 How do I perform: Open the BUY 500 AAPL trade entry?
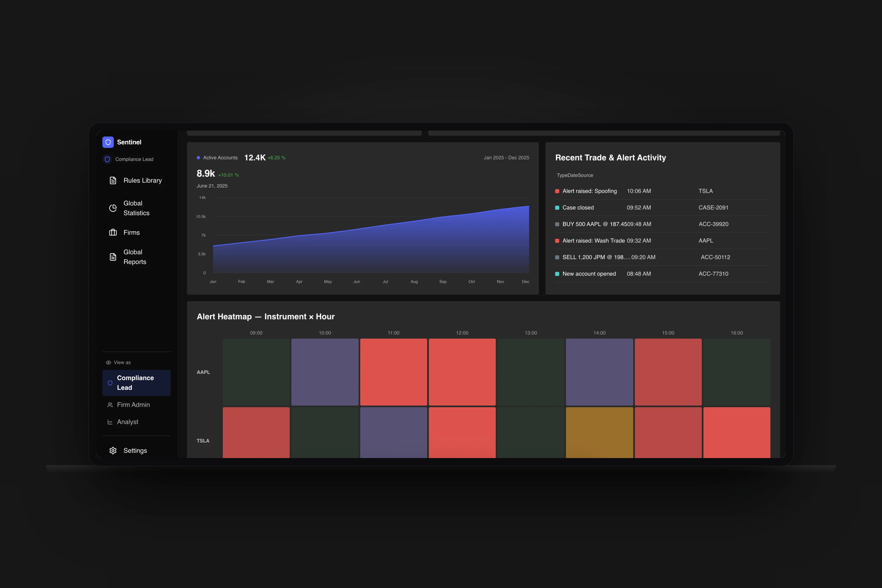pyautogui.click(x=663, y=224)
